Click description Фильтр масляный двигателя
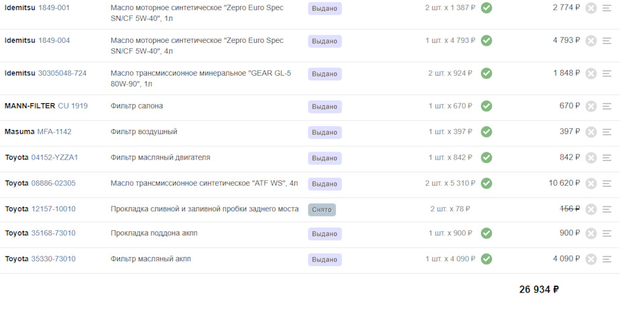 pyautogui.click(x=160, y=157)
